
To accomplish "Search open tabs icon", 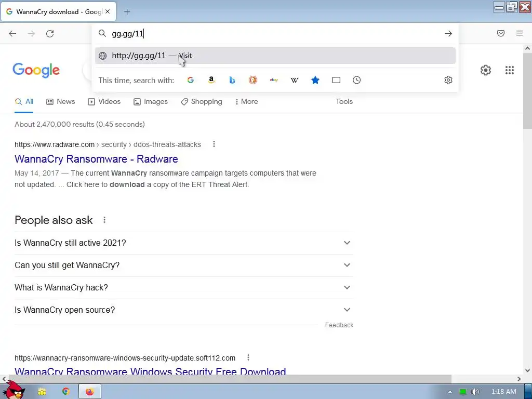I will point(336,80).
